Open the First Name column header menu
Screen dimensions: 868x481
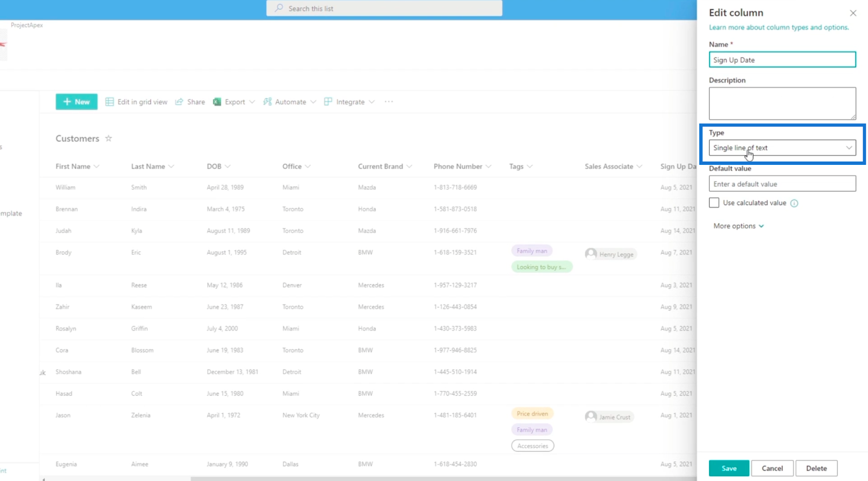click(x=78, y=166)
